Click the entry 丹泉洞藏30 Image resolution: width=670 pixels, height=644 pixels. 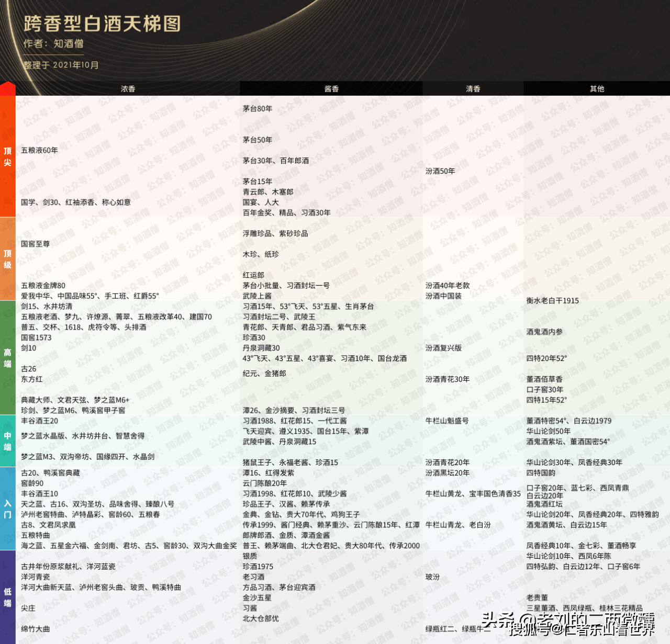pyautogui.click(x=261, y=348)
